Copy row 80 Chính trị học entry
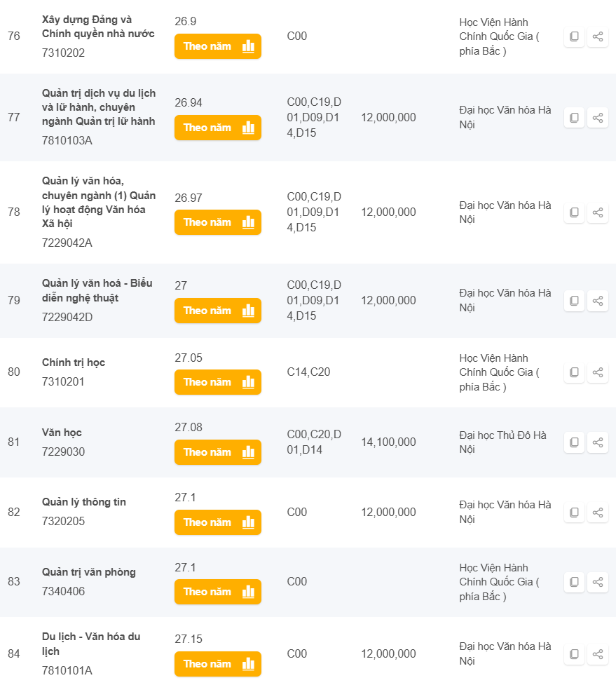Screen dimensions: 616x685 pyautogui.click(x=574, y=372)
